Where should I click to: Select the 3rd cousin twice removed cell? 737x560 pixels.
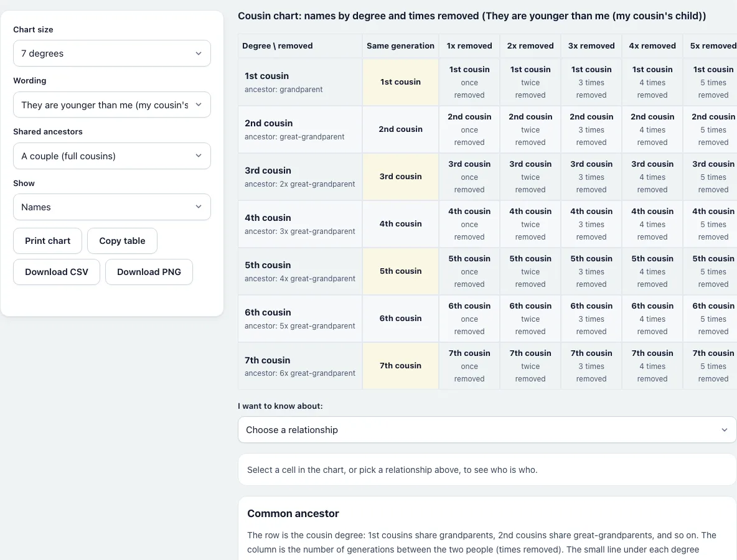coord(530,177)
